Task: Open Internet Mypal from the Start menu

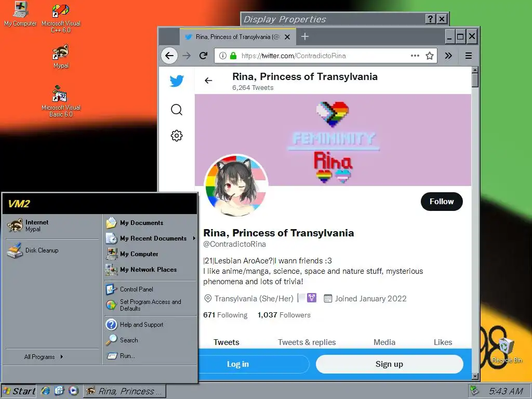Action: (52, 225)
